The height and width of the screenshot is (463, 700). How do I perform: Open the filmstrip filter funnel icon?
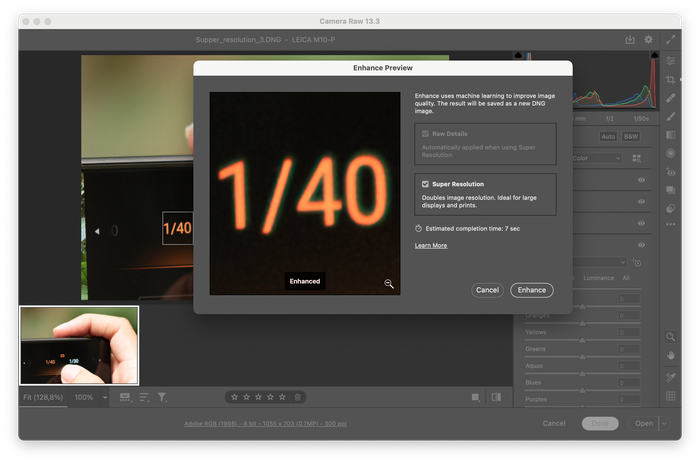click(x=162, y=397)
